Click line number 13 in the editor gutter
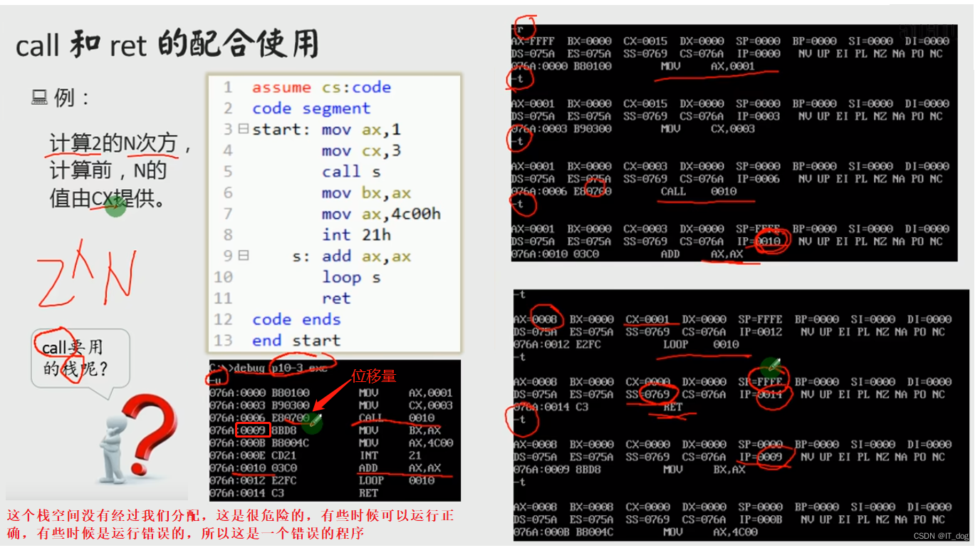Viewport: 980px width, 548px height. tap(223, 340)
